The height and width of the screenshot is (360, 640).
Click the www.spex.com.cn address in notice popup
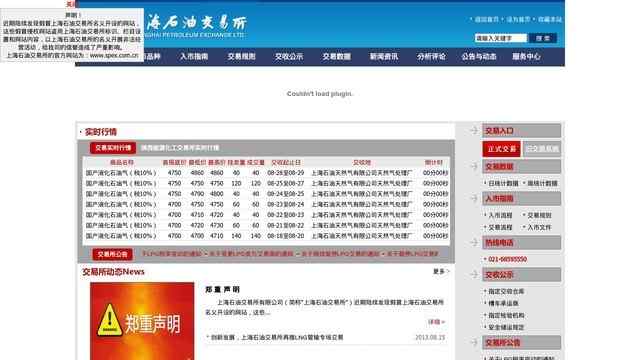click(x=114, y=55)
